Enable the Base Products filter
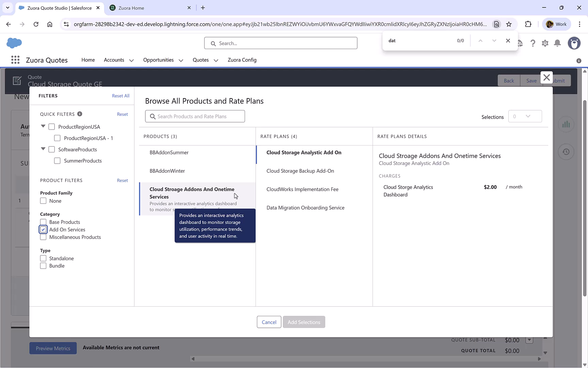Viewport: 588px width, 368px height. pos(43,222)
